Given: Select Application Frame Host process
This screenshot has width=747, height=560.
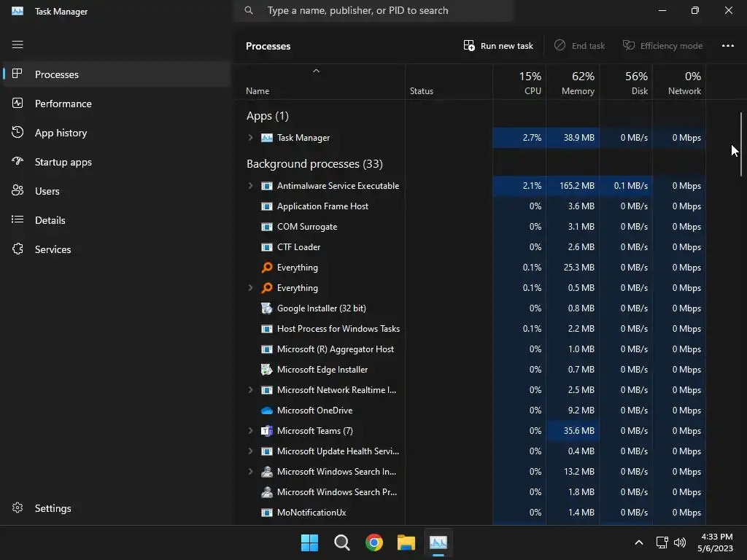Looking at the screenshot, I should click(471, 206).
